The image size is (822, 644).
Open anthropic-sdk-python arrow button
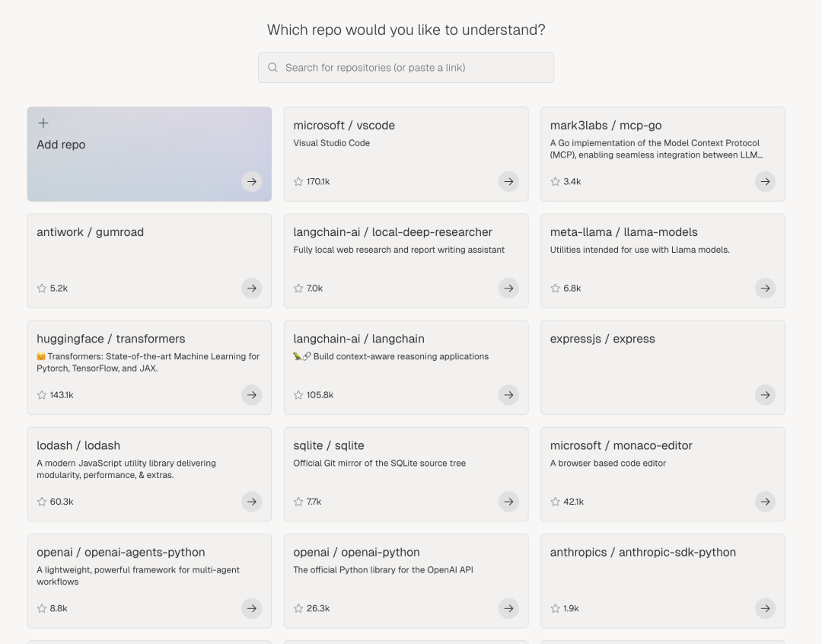pyautogui.click(x=766, y=608)
